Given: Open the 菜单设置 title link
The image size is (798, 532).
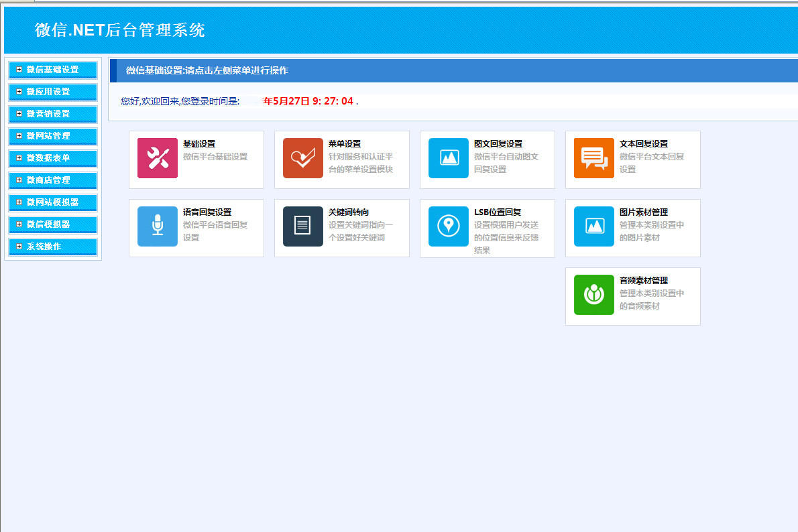Looking at the screenshot, I should 345,144.
